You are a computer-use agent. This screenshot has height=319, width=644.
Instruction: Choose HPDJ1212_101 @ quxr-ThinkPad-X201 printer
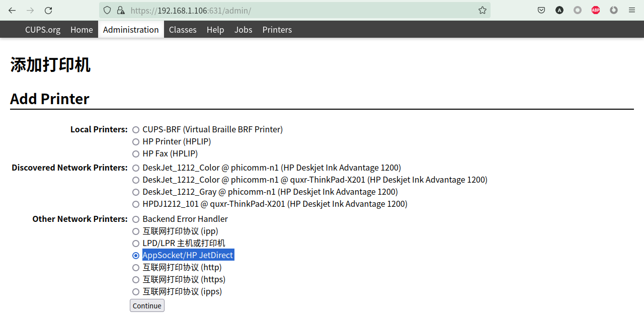[x=136, y=204]
